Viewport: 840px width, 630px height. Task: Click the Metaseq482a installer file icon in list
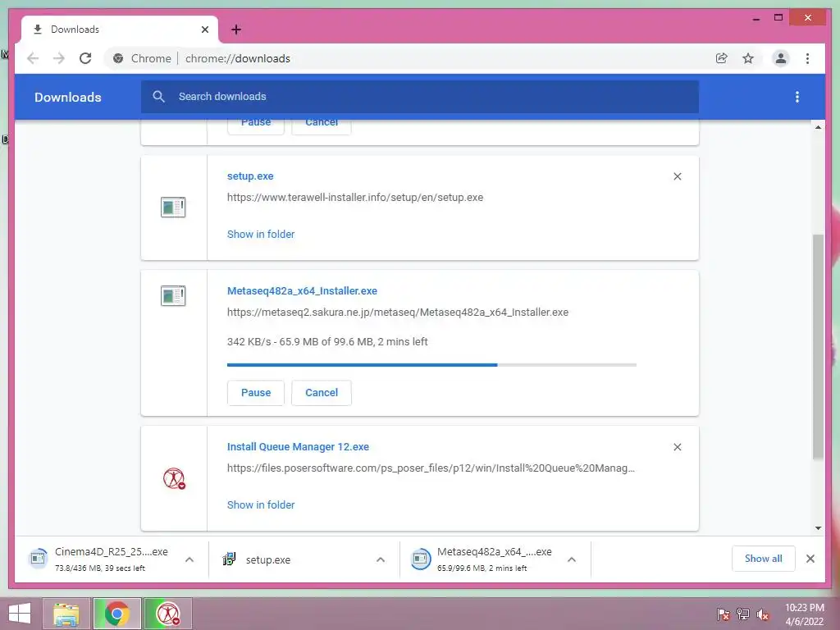click(x=173, y=295)
